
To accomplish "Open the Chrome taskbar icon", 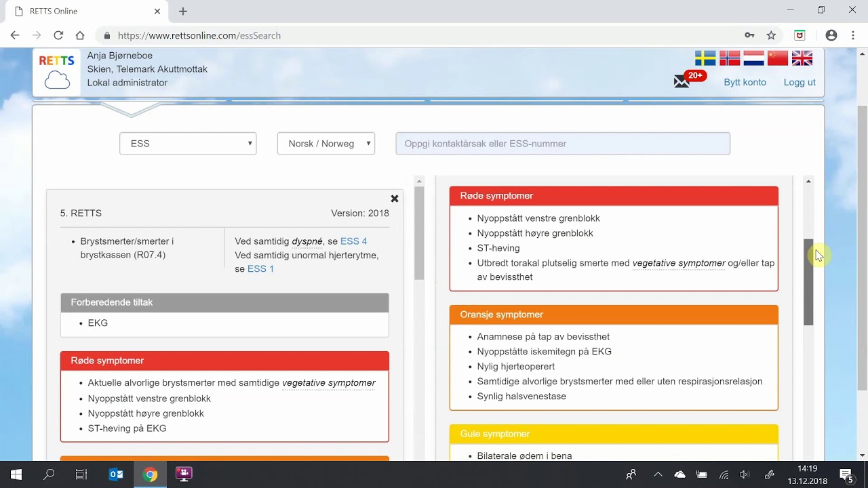I will (x=151, y=474).
